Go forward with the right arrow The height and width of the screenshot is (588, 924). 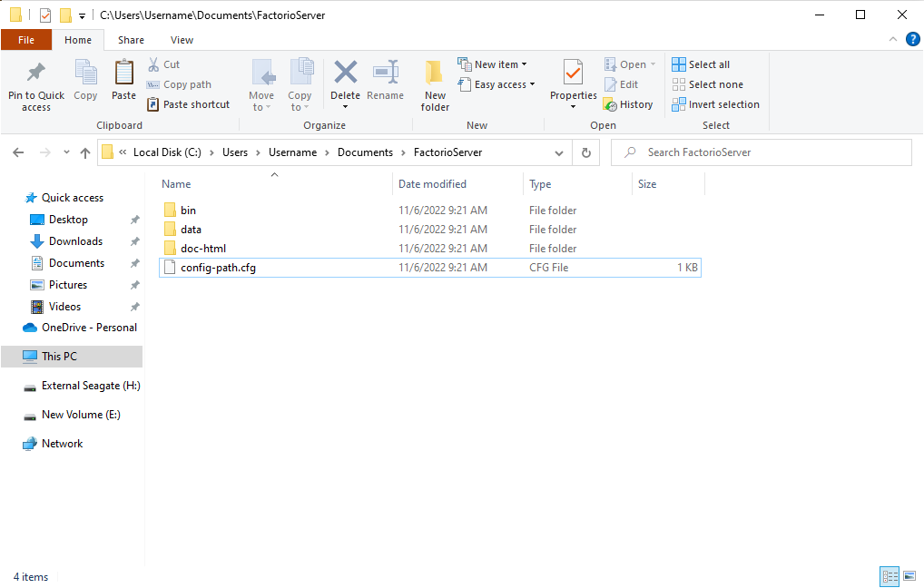(44, 152)
